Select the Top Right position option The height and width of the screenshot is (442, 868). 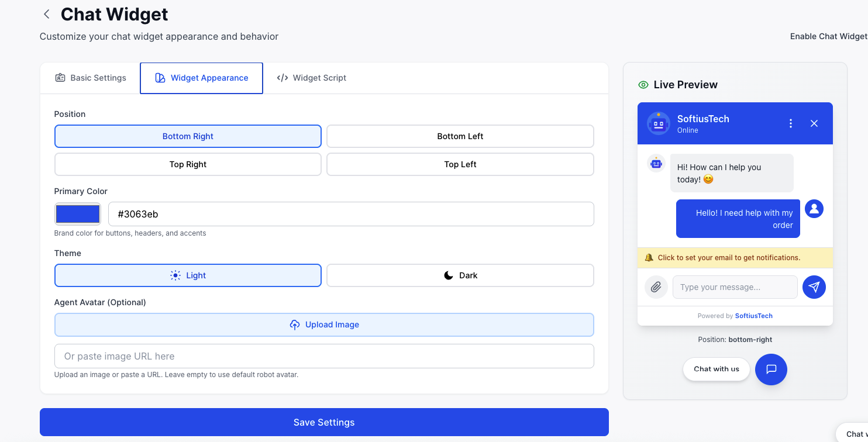[188, 164]
